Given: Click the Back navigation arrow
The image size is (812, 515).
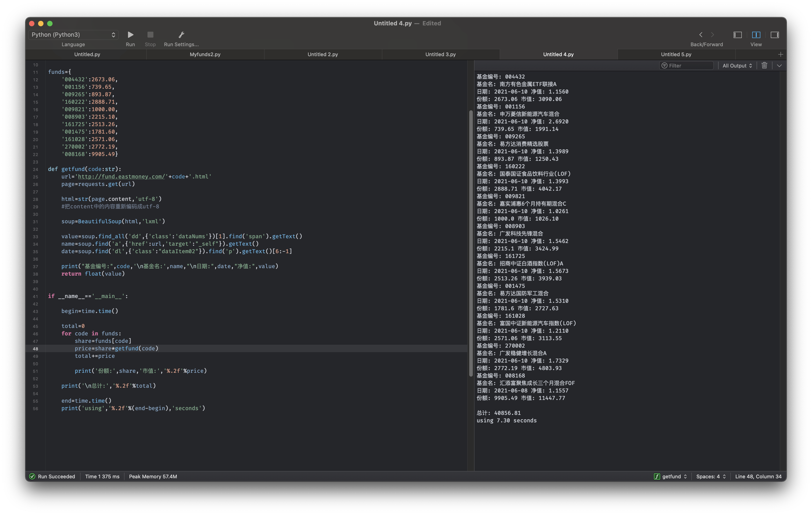Looking at the screenshot, I should point(701,34).
